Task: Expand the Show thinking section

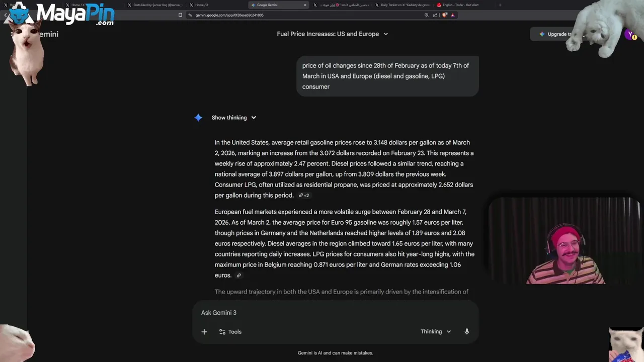Action: [234, 118]
